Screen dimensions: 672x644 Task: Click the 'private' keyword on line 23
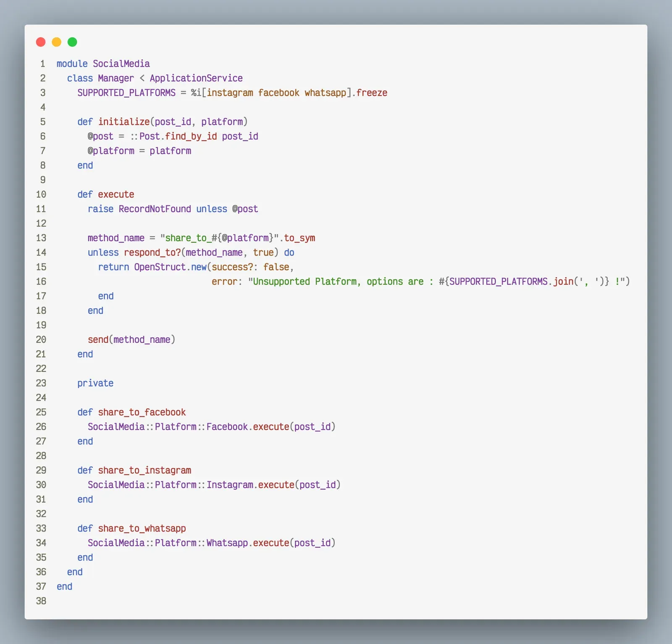pyautogui.click(x=95, y=383)
